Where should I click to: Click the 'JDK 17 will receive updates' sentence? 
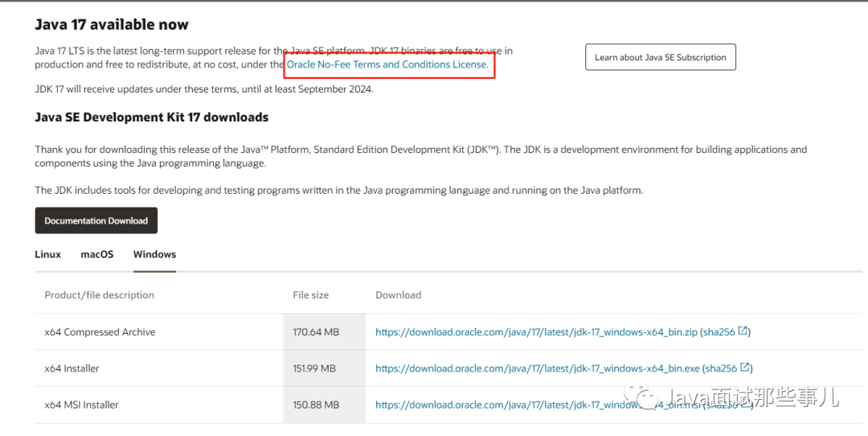point(204,89)
